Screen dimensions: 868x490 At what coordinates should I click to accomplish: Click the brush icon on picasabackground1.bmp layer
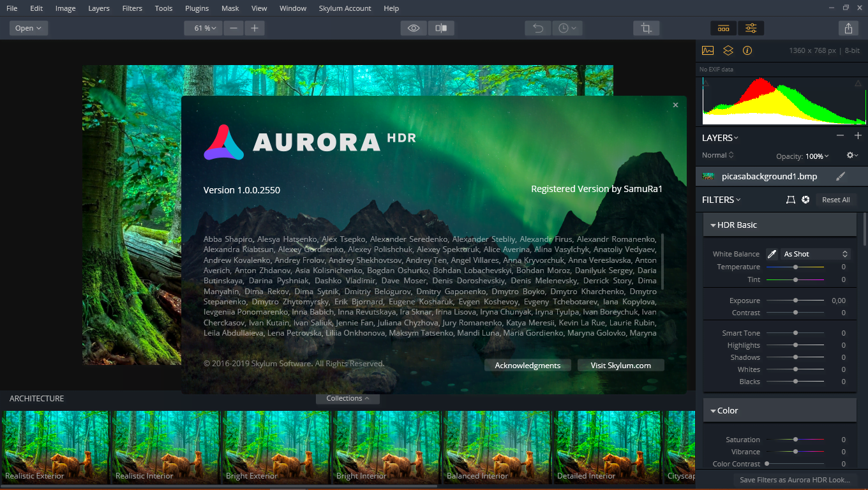tap(841, 176)
